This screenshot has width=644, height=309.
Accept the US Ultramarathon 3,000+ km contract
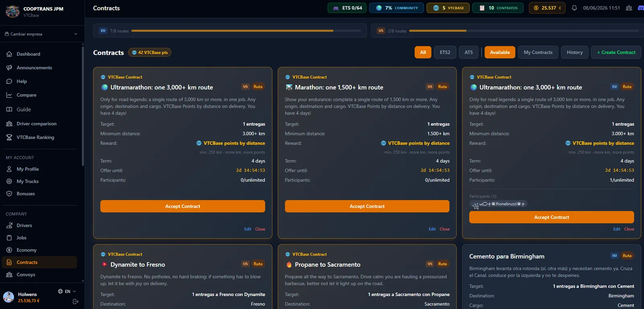tap(183, 206)
